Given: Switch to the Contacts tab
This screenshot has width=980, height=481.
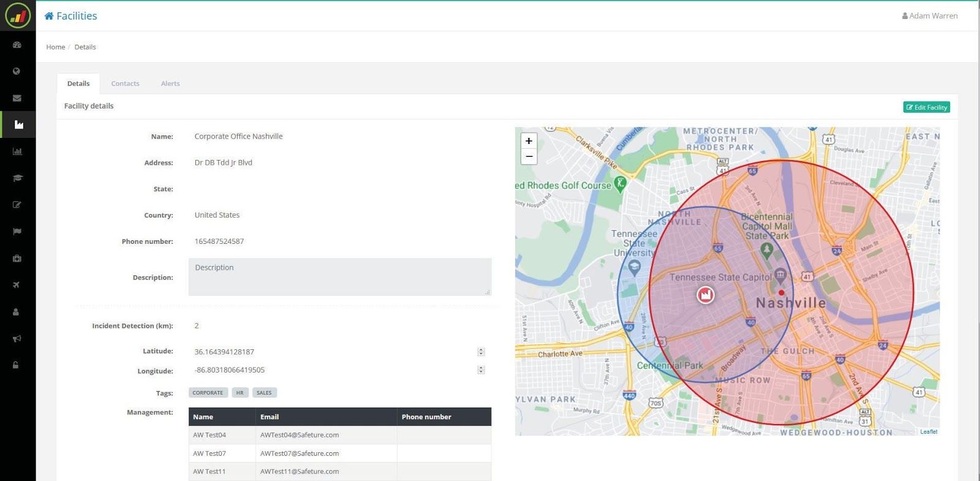Looking at the screenshot, I should point(125,83).
